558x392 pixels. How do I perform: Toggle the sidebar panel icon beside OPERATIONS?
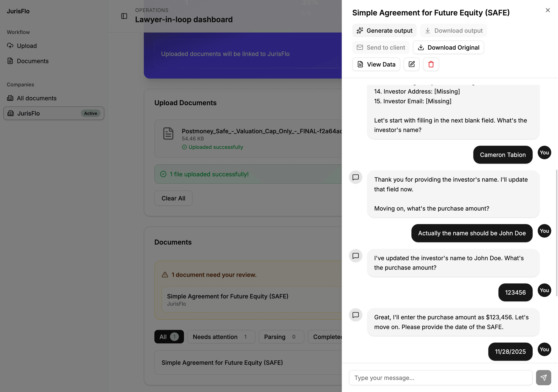pyautogui.click(x=124, y=16)
